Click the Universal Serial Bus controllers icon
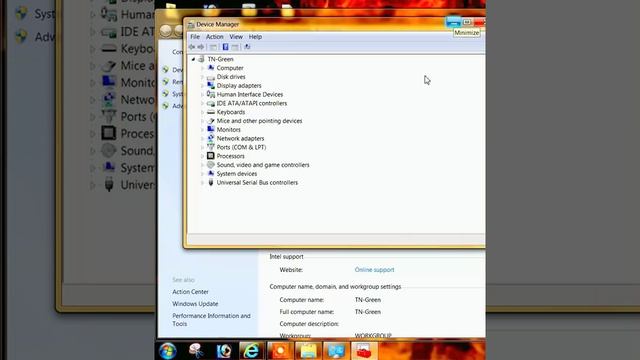Viewport: 640px width, 360px height. pyautogui.click(x=211, y=182)
